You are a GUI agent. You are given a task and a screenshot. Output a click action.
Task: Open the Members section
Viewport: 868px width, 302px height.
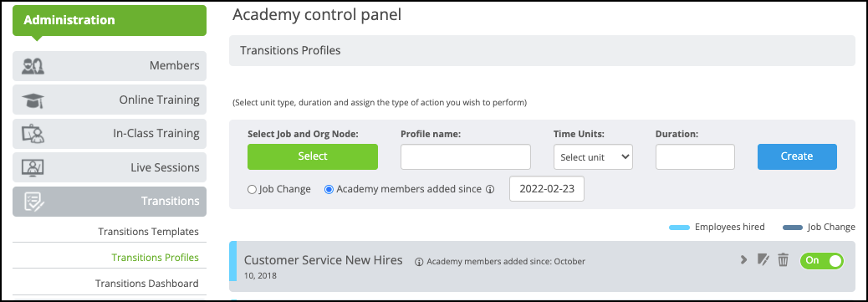click(110, 66)
